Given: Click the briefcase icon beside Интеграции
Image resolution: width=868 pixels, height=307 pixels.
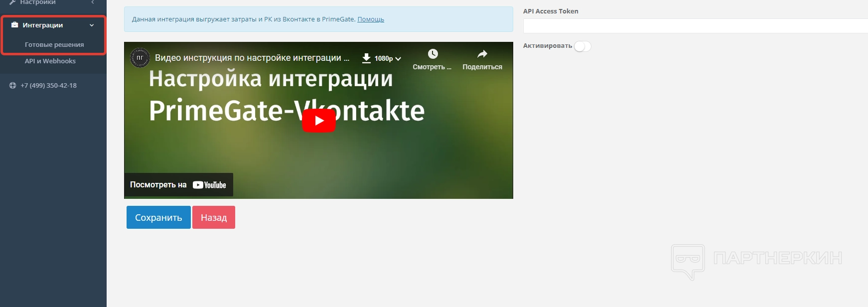Looking at the screenshot, I should click(14, 25).
